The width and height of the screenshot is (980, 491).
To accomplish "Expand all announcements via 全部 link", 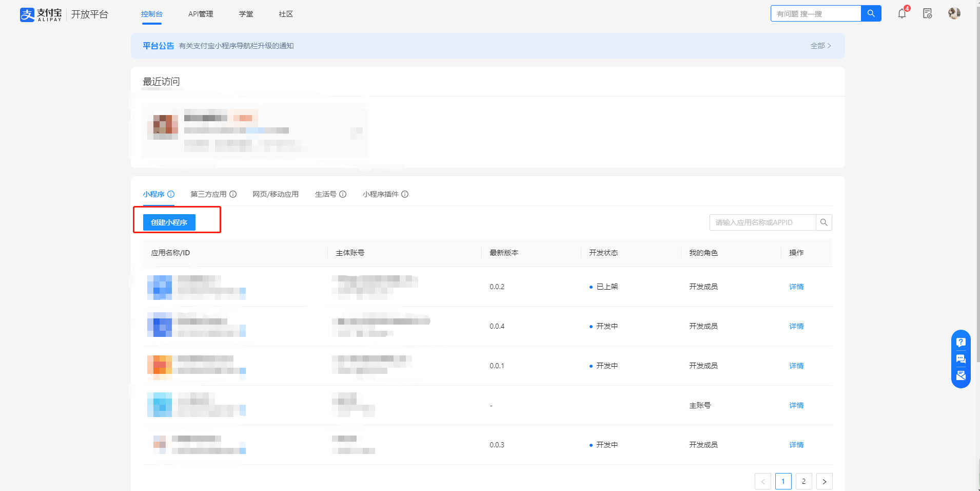I will pyautogui.click(x=820, y=46).
